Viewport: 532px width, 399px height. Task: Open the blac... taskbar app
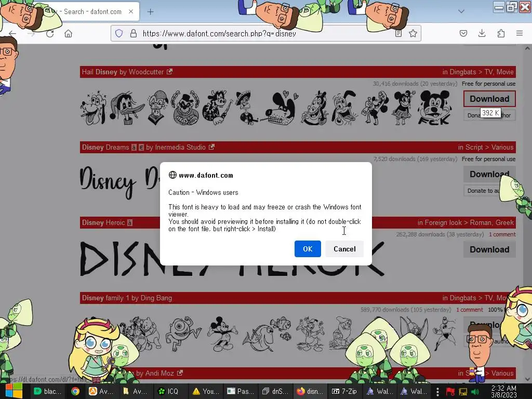point(47,391)
